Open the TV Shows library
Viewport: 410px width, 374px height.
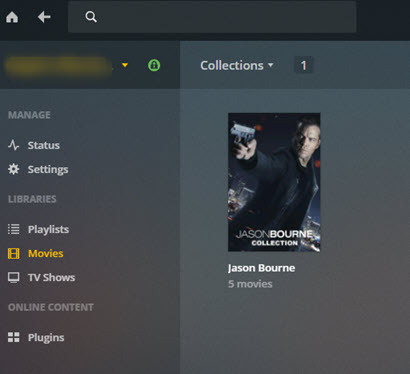[x=52, y=277]
